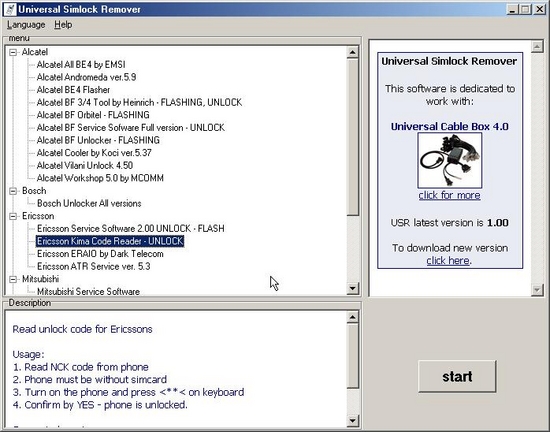Image resolution: width=550 pixels, height=432 pixels.
Task: Click the menu tree scroll down arrow
Action: 353,288
